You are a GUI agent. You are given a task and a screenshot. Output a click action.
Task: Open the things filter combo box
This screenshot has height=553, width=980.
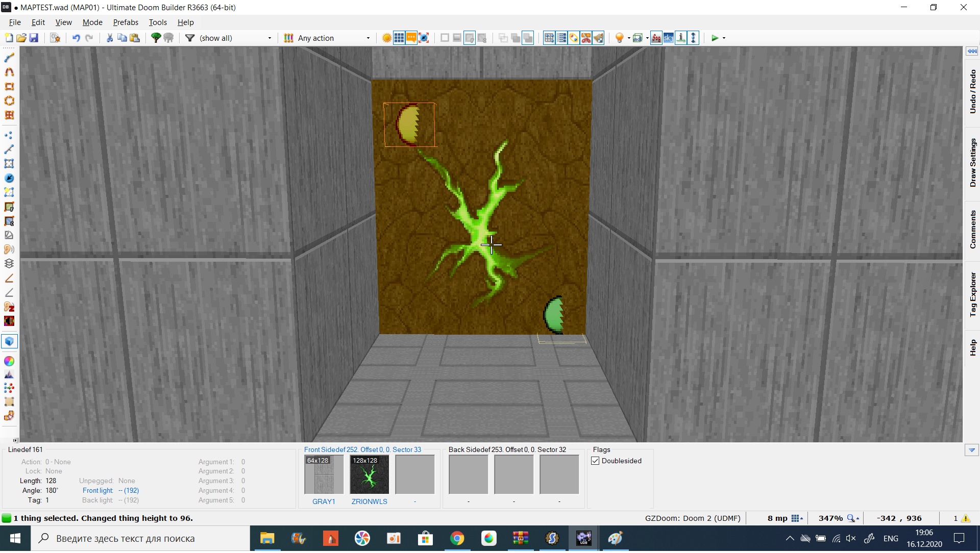(236, 38)
